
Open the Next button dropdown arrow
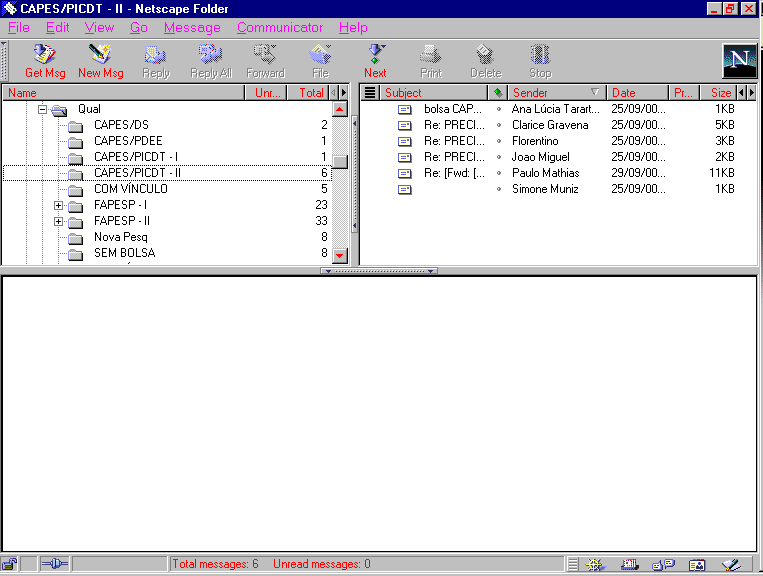coord(383,47)
